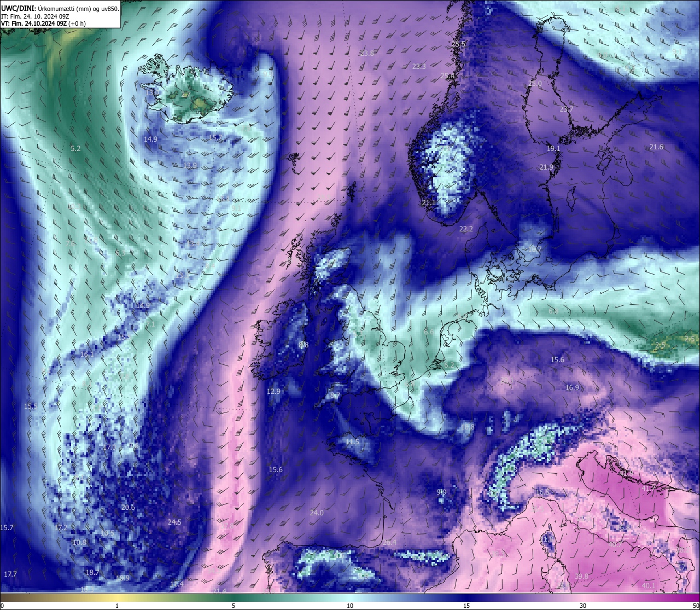
Task: Click the 21.6 value over Russia
Action: 656,147
